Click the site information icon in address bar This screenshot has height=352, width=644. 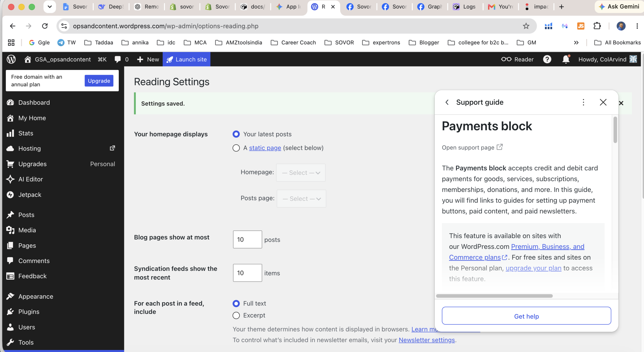64,26
